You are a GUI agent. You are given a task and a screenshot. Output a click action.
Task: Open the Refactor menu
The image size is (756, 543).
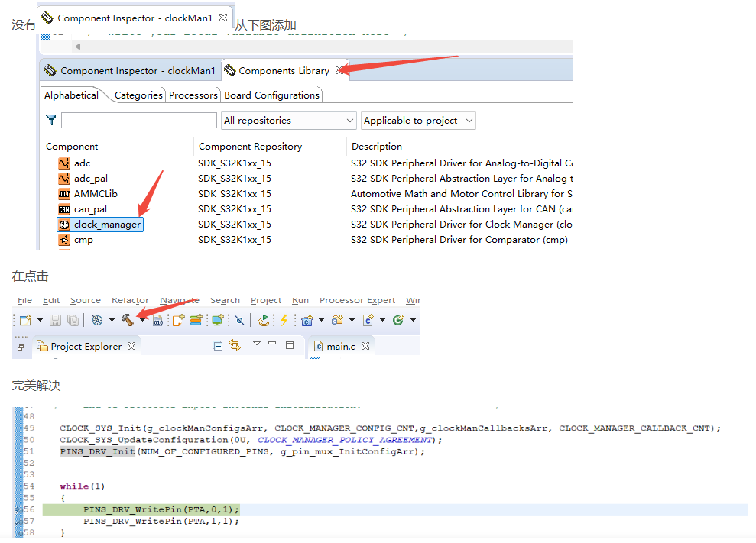(130, 300)
